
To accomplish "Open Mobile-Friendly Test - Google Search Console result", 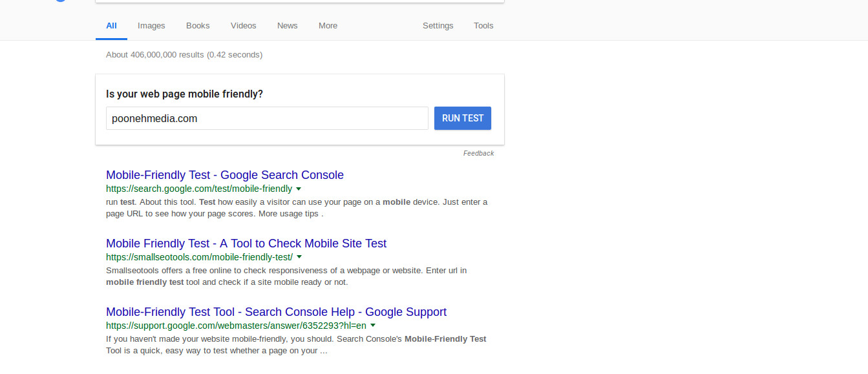I will [225, 175].
